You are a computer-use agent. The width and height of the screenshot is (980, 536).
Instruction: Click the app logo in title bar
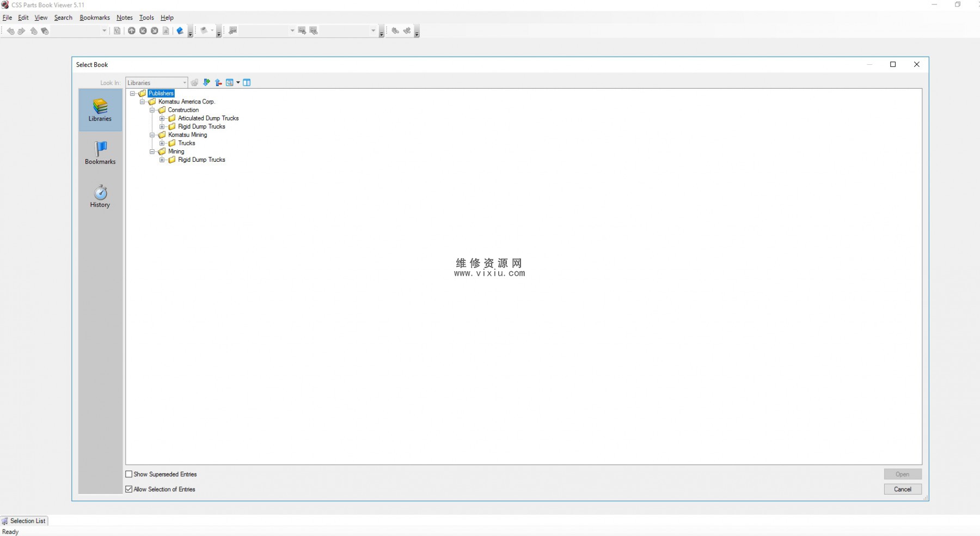5,5
